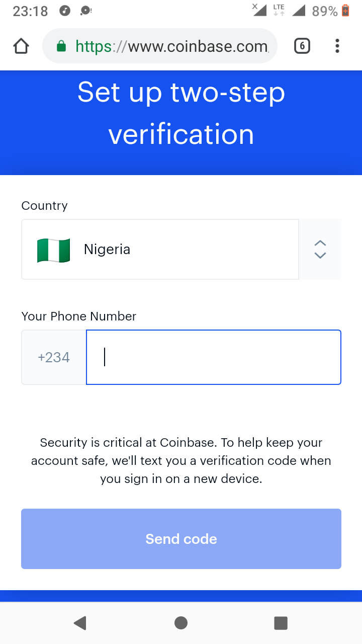Click the Send code button
Screen dimensions: 362x644
pyautogui.click(x=181, y=539)
